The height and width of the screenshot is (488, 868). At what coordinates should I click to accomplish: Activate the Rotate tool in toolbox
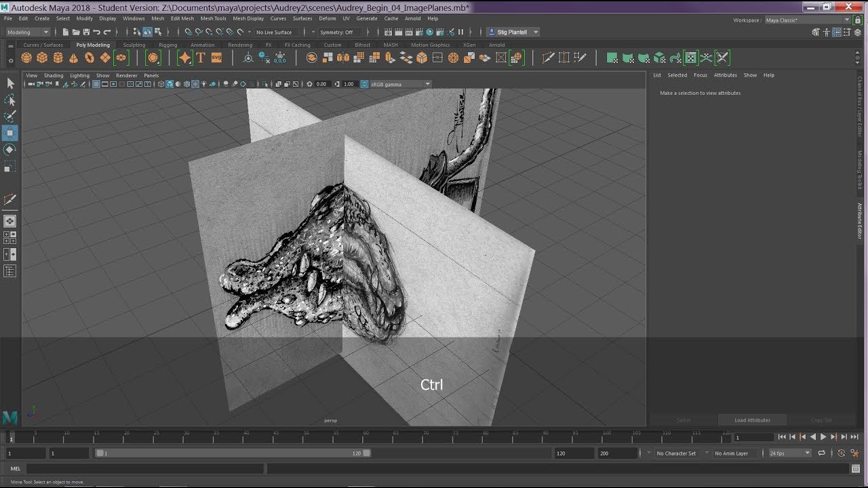(x=10, y=149)
